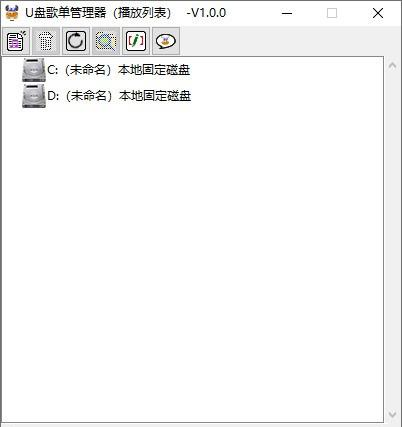Click the -V1.0.0 version text in title
This screenshot has height=427, width=402.
206,13
